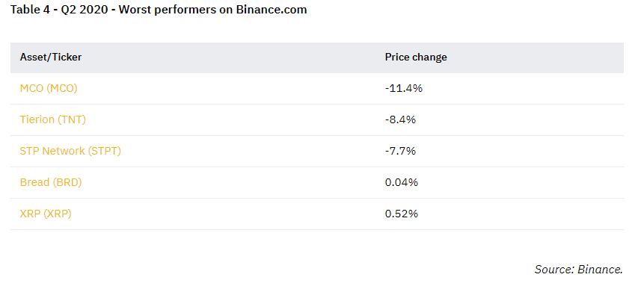Viewport: 644px width, 289px height.
Task: Click the STP Network table row
Action: [317, 152]
